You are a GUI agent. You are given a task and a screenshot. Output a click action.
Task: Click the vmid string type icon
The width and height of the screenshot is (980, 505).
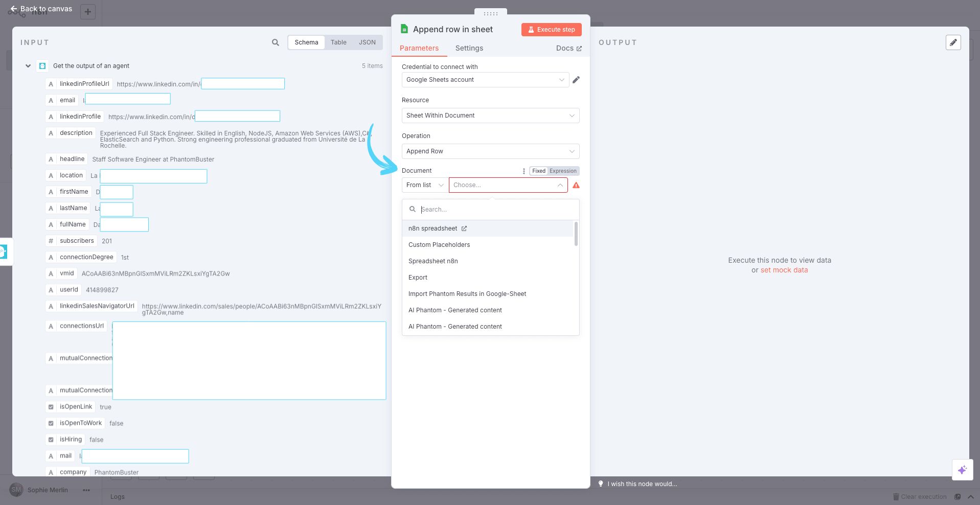[51, 274]
